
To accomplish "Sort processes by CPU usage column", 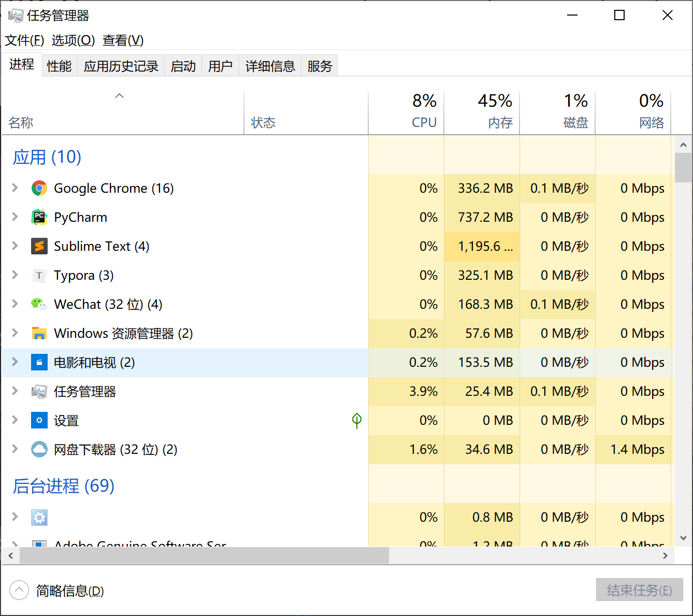I will (407, 113).
